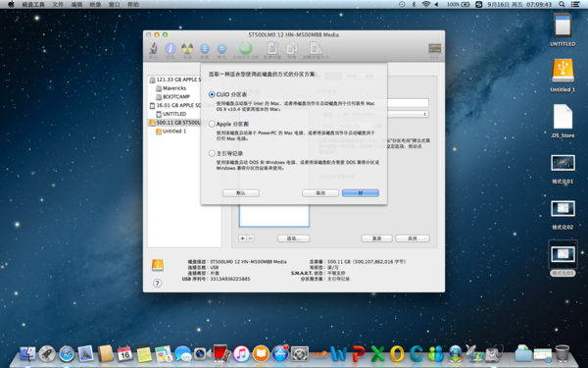588x368 pixels.
Task: Select the 格式化02 screenshot on desktop
Action: pos(563,215)
